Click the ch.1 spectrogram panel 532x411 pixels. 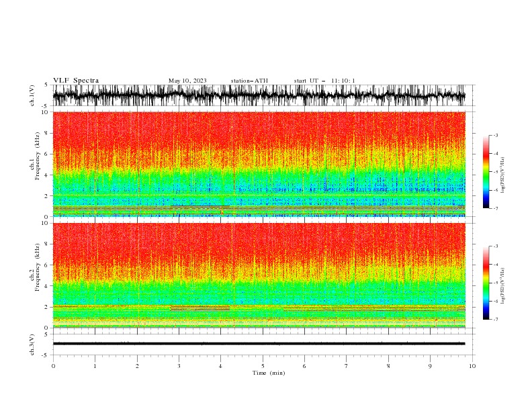click(259, 164)
